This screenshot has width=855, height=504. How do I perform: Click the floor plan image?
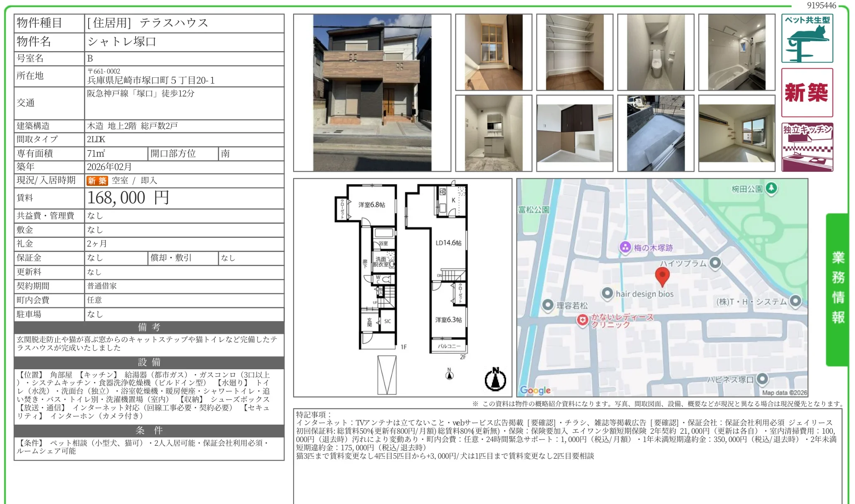[x=402, y=287]
